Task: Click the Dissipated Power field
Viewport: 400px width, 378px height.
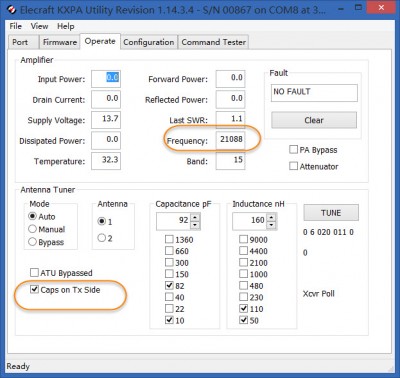Action: [106, 140]
